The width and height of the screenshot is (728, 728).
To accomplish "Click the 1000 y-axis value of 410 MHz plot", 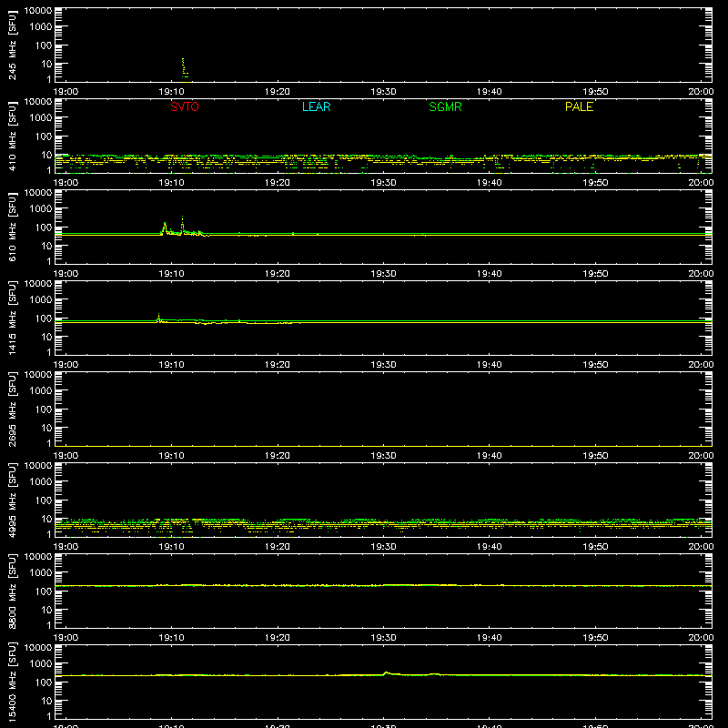I will click(41, 118).
